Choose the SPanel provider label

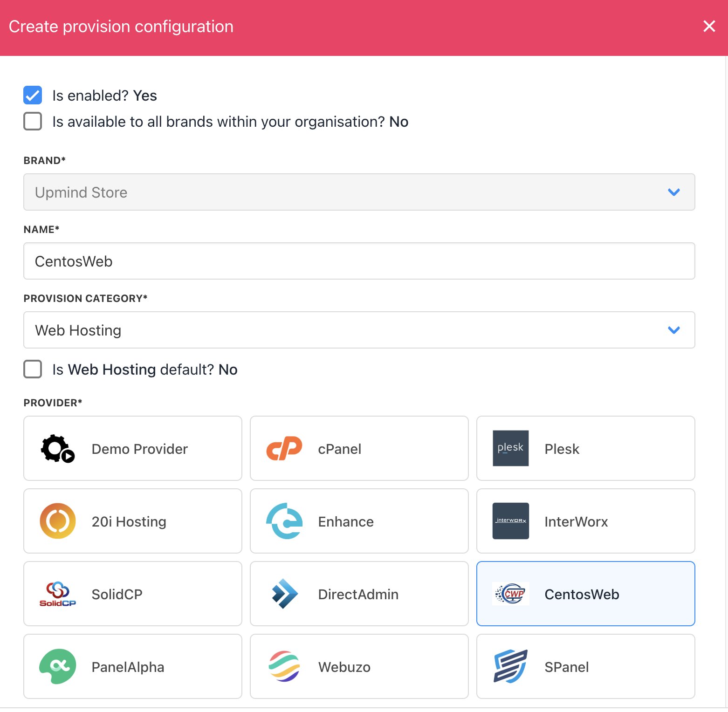(567, 667)
